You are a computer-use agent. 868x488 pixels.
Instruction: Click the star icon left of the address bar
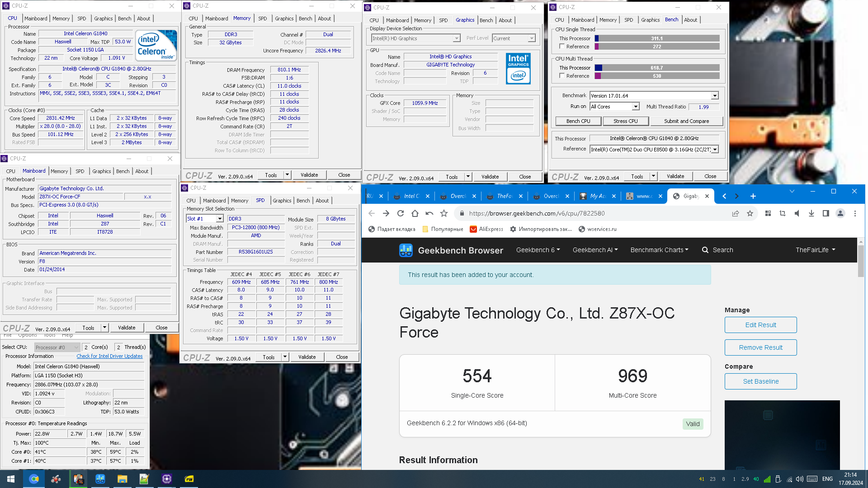click(x=444, y=214)
